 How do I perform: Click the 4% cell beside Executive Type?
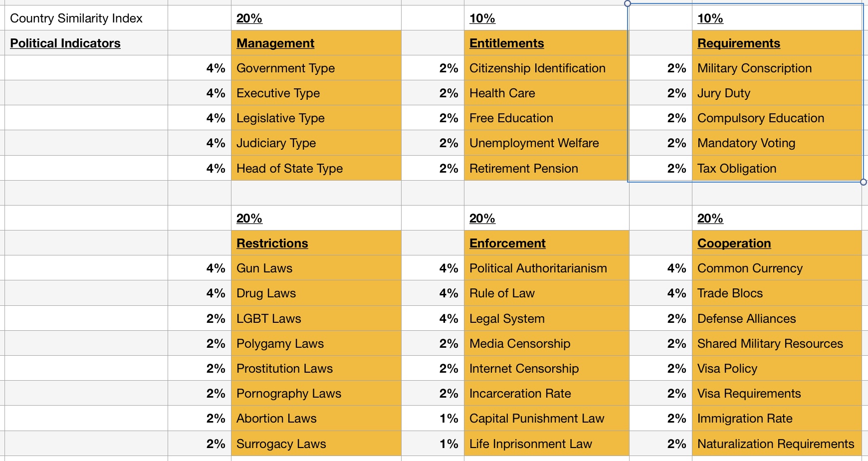(217, 93)
